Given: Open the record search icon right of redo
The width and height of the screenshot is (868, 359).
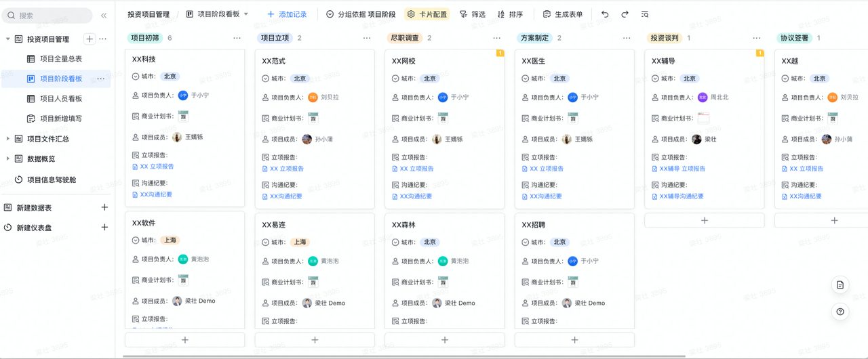Looking at the screenshot, I should [644, 14].
